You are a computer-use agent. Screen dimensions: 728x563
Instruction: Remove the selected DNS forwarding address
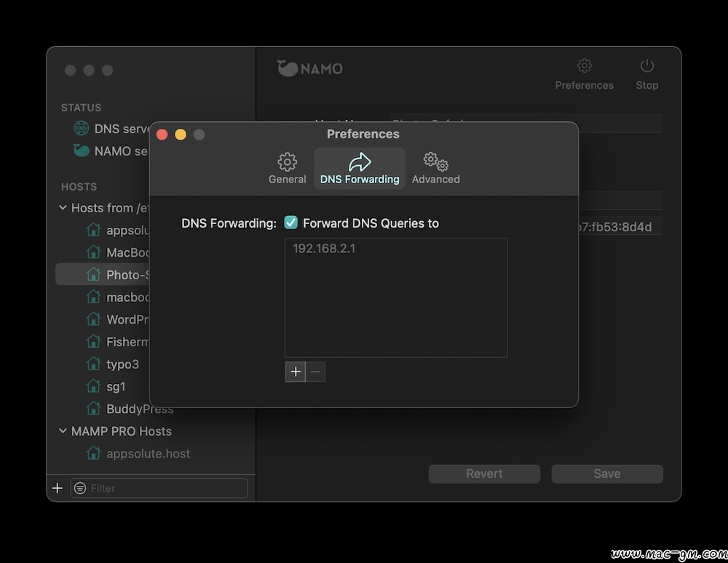pyautogui.click(x=315, y=372)
